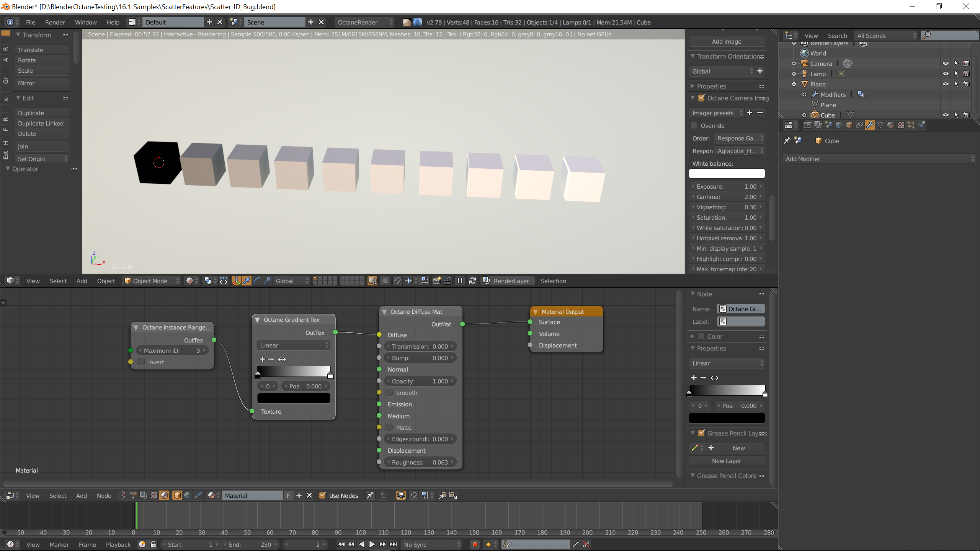The width and height of the screenshot is (980, 551).
Task: Toggle Use Nodes checkbox
Action: [322, 495]
